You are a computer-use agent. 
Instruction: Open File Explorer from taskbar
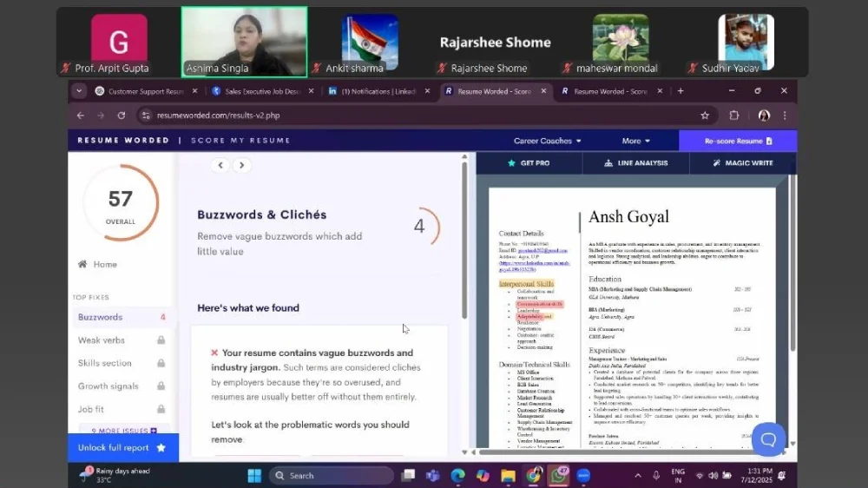[508, 475]
